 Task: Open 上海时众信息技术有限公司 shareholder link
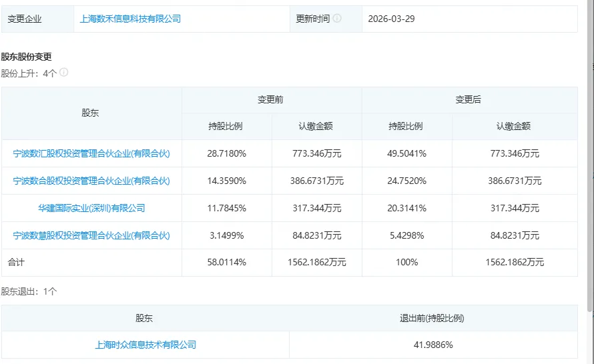pos(145,345)
